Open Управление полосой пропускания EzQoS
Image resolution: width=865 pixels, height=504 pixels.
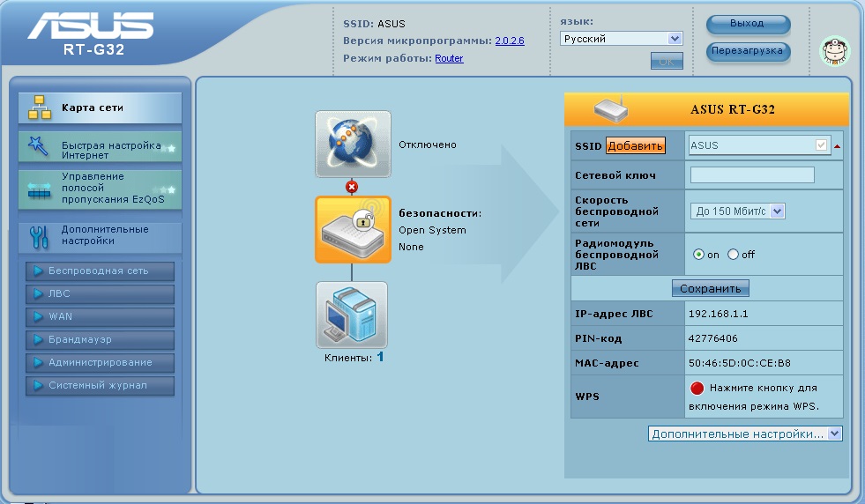point(100,189)
